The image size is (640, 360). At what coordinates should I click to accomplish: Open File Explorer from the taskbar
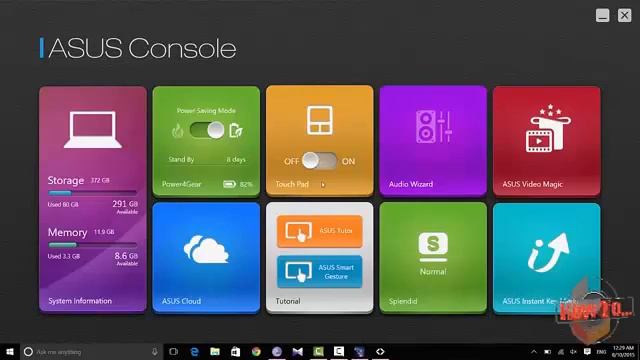coord(215,351)
